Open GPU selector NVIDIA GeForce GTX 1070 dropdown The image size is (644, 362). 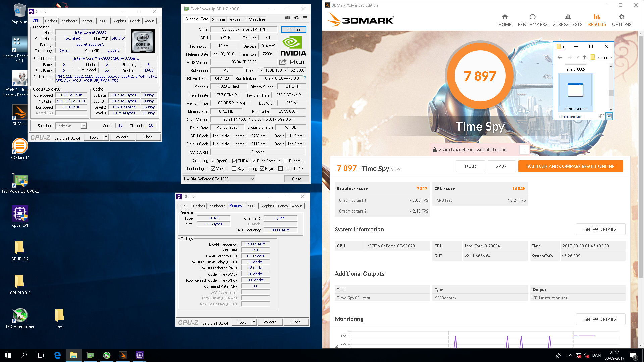[219, 179]
